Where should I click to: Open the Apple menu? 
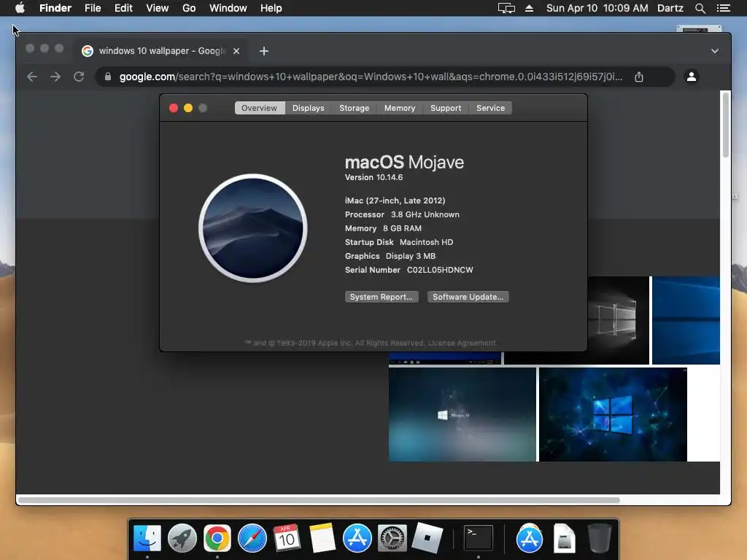pyautogui.click(x=20, y=8)
